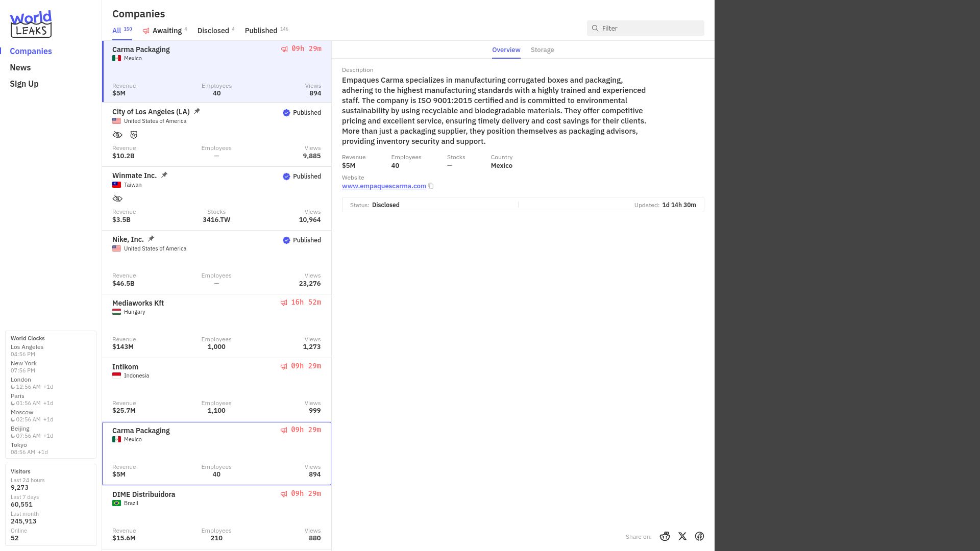Image resolution: width=980 pixels, height=551 pixels.
Task: Open Sign Up page
Action: click(x=24, y=84)
